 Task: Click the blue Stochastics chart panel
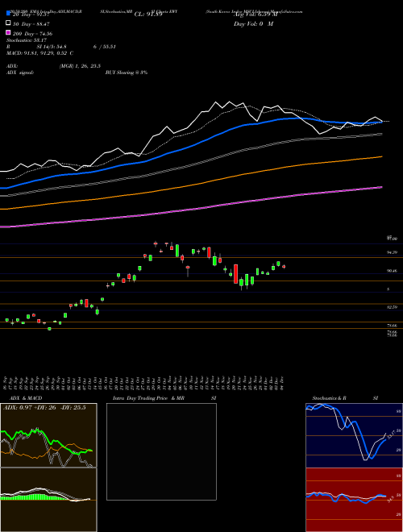click(354, 435)
